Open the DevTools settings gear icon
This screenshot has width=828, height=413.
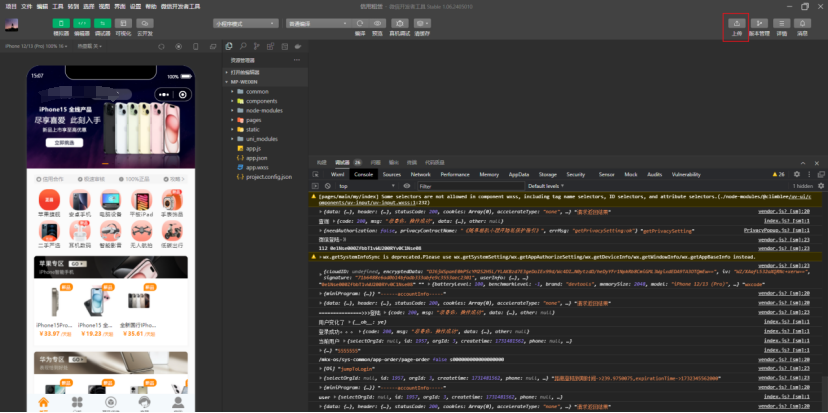point(797,174)
